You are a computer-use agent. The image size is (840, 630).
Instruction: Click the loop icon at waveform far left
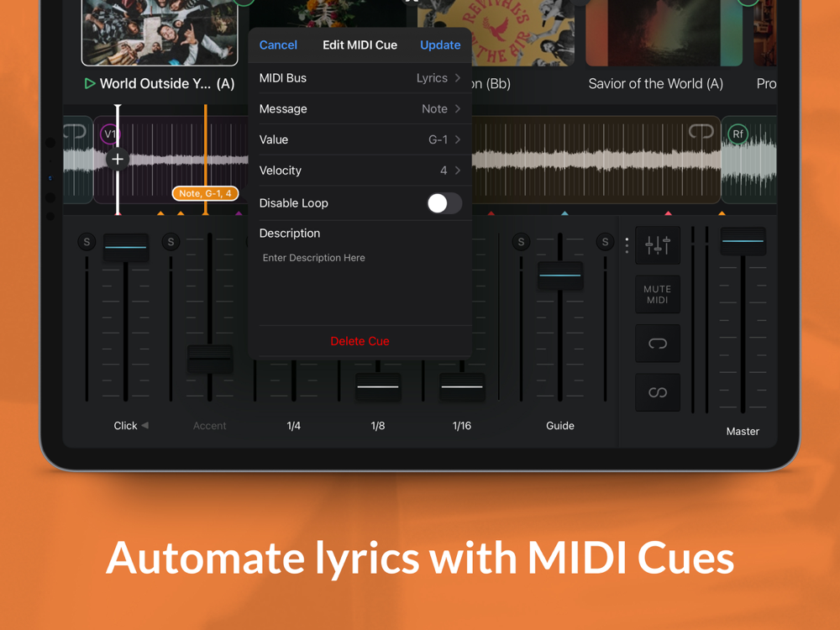tap(74, 131)
